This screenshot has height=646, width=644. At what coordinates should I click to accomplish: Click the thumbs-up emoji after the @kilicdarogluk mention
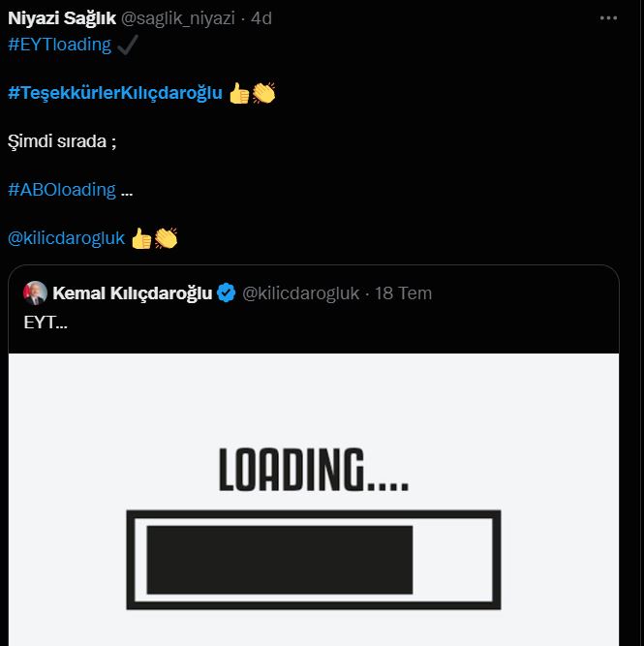140,238
